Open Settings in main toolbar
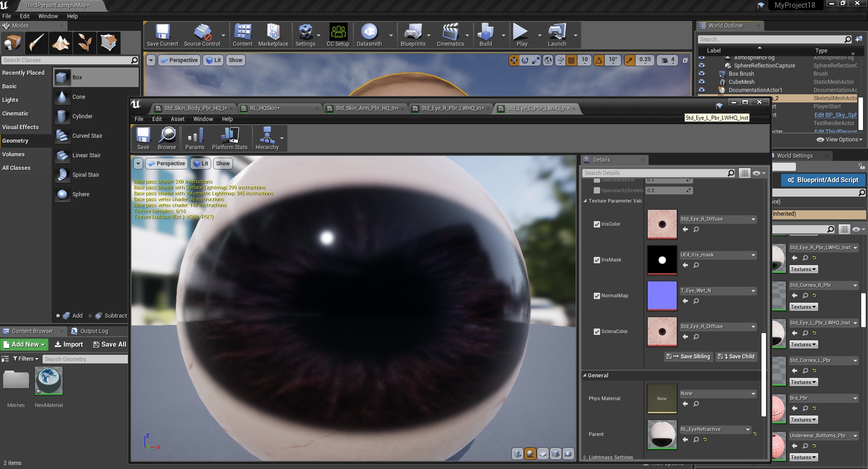Screen dimensions: 868x469 click(305, 35)
